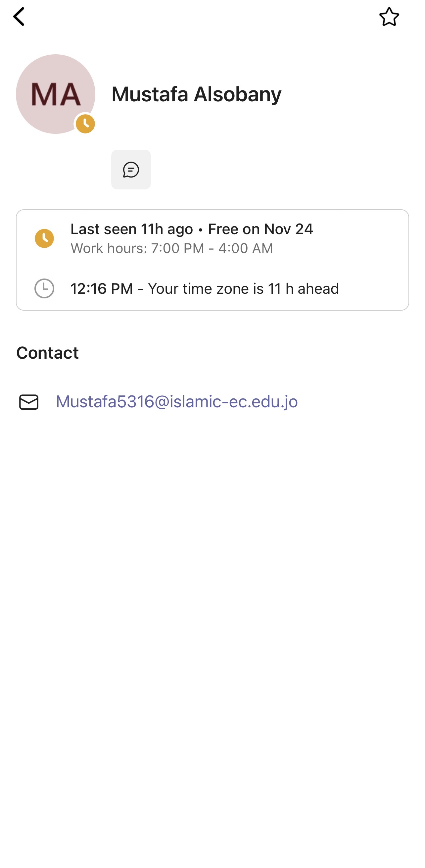Click the 7:00 PM start time in Work hours
Viewport: 425px width, 868px height.
177,248
